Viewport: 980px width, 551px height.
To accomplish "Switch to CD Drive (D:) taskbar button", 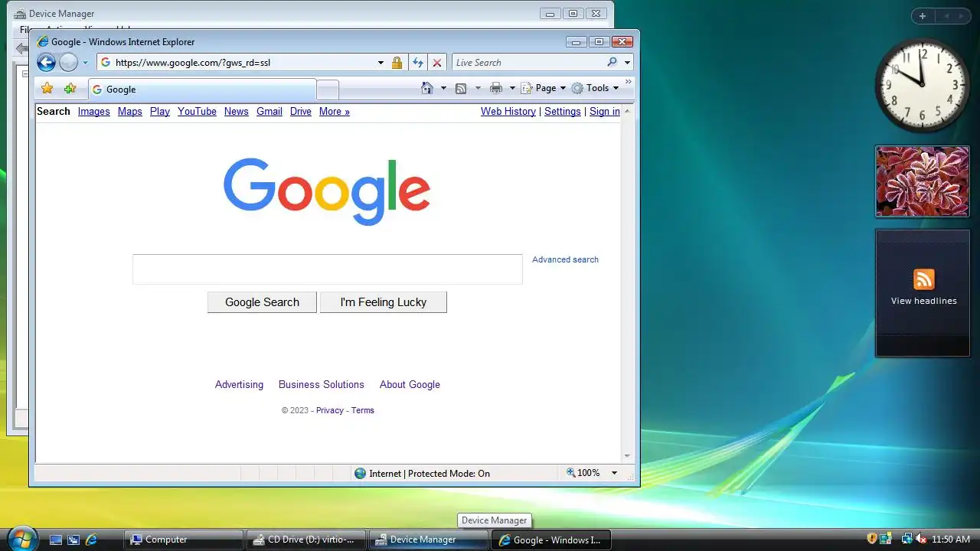I will coord(306,540).
